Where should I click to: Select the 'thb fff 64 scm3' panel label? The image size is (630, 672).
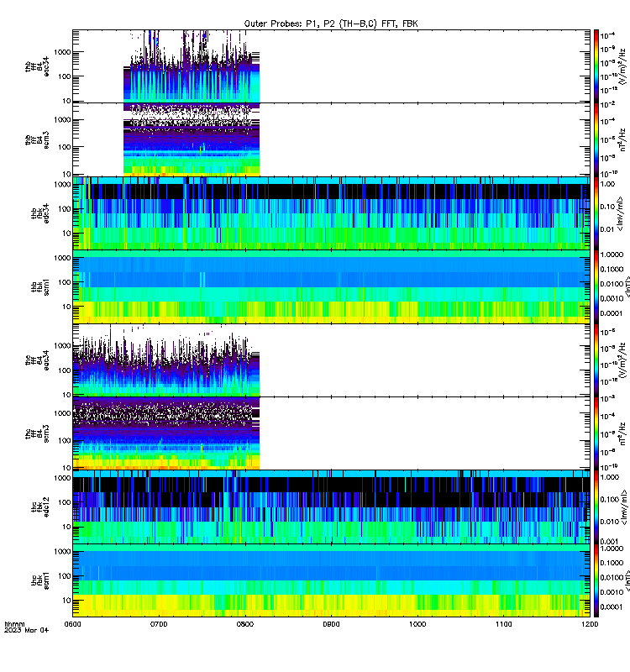(x=37, y=139)
